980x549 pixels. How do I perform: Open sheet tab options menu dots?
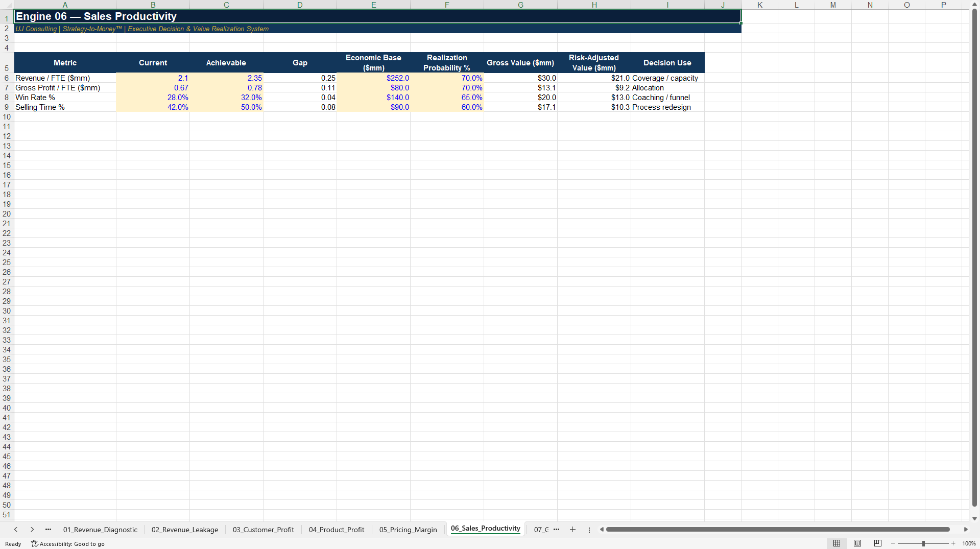point(589,530)
